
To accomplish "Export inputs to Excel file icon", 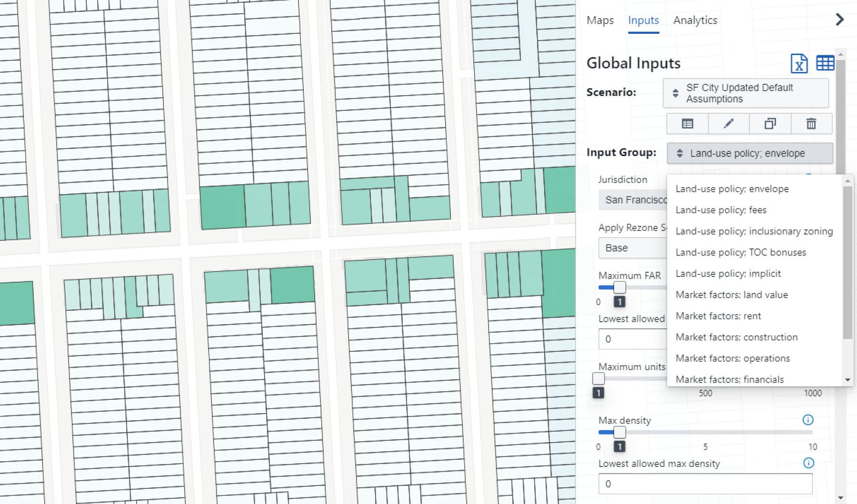I will (x=799, y=63).
